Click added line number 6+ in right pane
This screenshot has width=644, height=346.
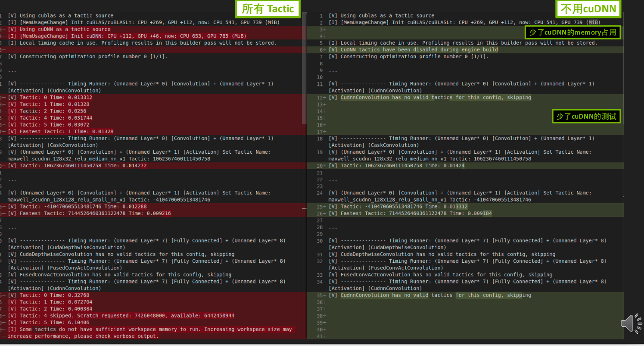[x=323, y=50]
